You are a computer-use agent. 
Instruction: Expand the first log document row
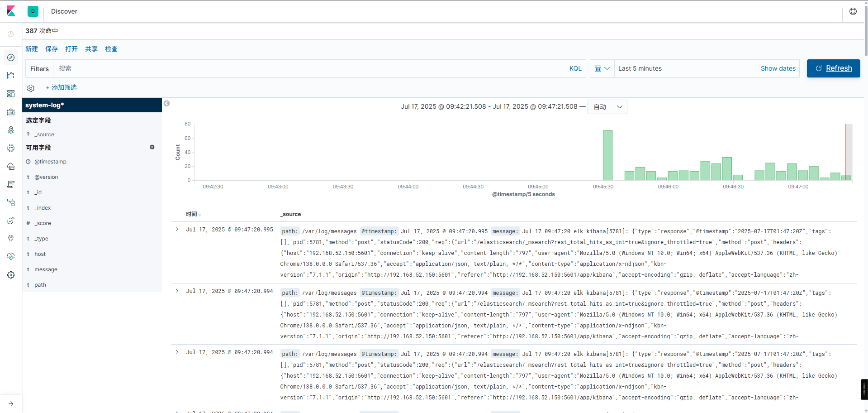click(176, 229)
